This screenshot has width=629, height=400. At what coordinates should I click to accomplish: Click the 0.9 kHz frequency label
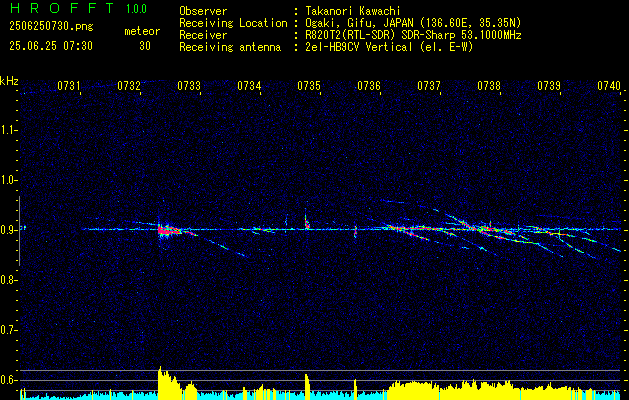coord(7,230)
